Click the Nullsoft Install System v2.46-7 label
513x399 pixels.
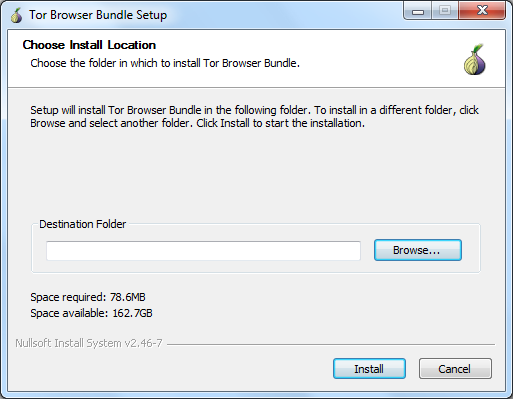89,343
